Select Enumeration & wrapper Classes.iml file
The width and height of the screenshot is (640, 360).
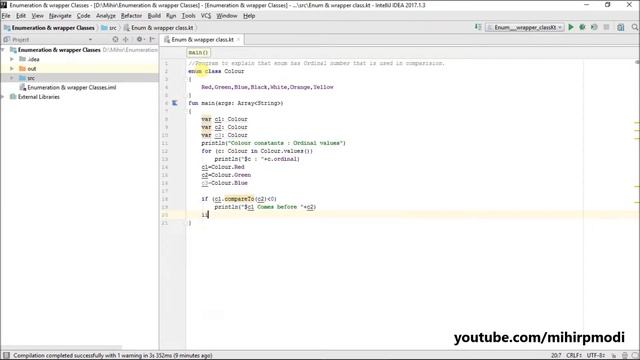[68, 87]
